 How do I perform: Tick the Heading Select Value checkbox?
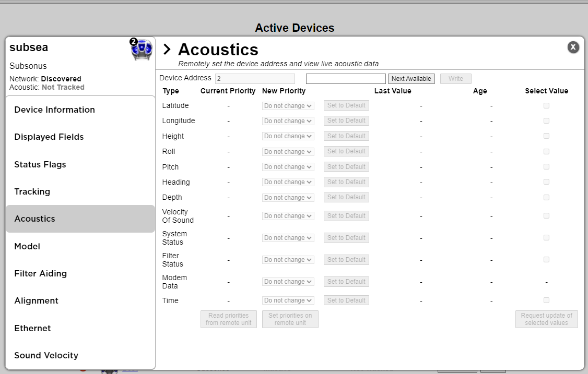coord(546,182)
